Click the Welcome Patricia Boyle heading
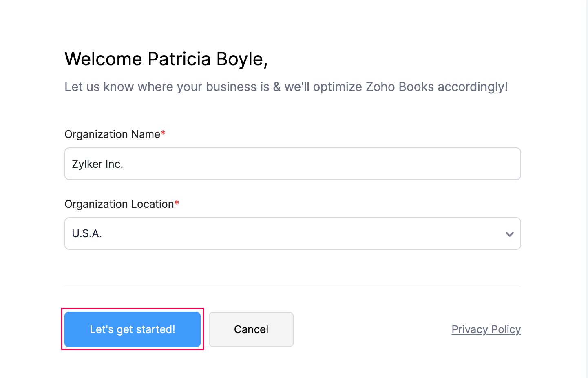The height and width of the screenshot is (378, 588). [166, 59]
